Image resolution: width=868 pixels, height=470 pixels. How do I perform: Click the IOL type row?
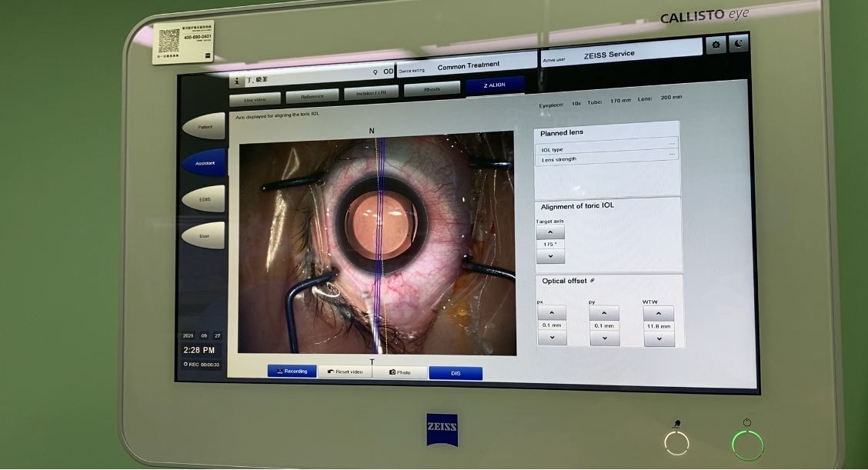point(606,148)
